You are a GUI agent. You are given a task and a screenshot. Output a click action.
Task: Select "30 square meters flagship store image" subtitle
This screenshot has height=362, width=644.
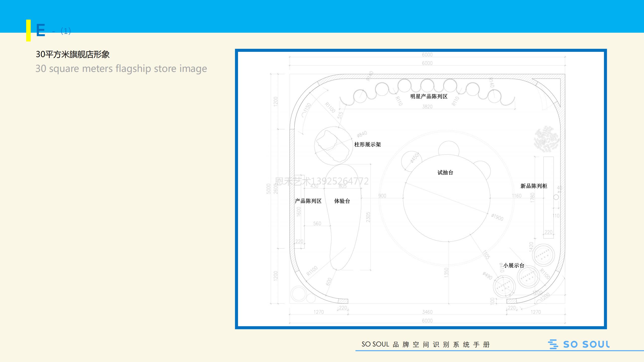point(121,68)
